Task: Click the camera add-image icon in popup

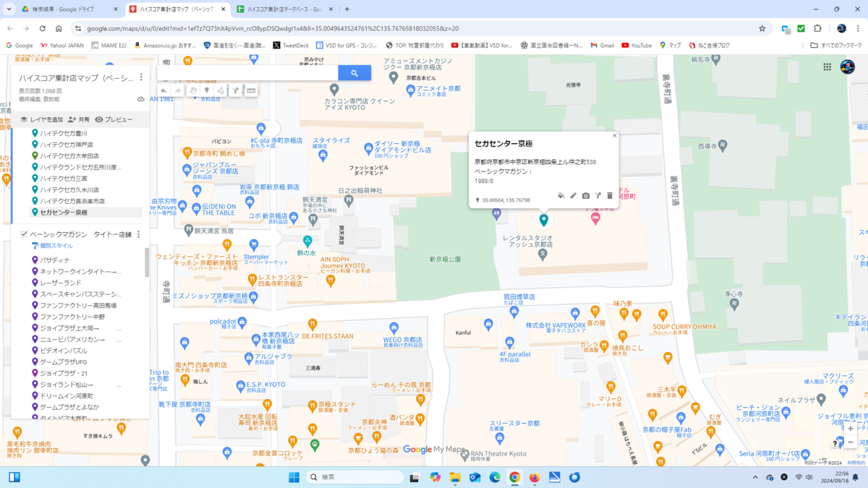Action: [x=586, y=195]
